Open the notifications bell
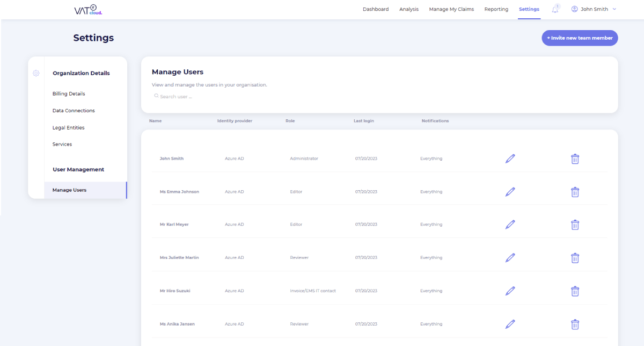Screen dimensions: 644x346 pos(555,9)
